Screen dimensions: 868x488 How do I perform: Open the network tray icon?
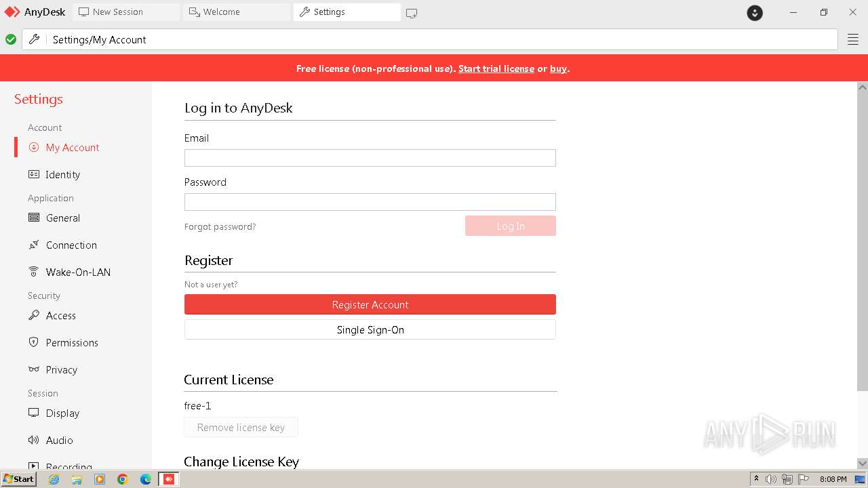click(x=787, y=479)
